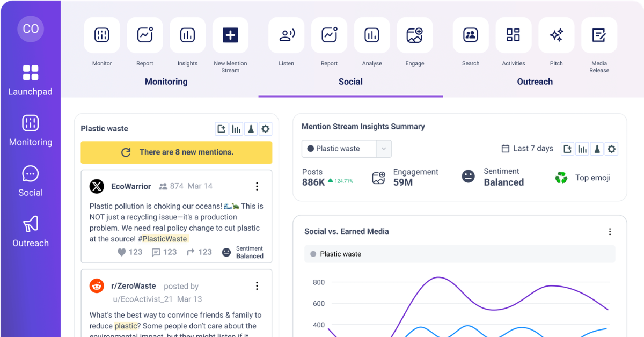The image size is (644, 337).
Task: Click Sentiment Balanced on EcoWarrior post
Action: [243, 252]
